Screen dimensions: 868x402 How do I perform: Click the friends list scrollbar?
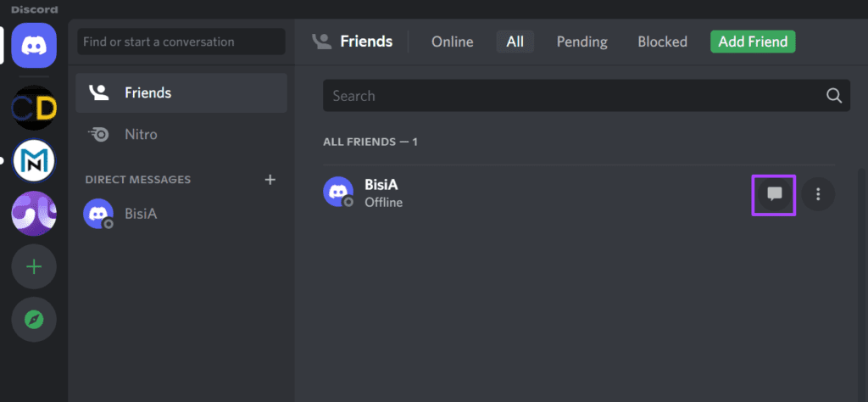pyautogui.click(x=861, y=285)
